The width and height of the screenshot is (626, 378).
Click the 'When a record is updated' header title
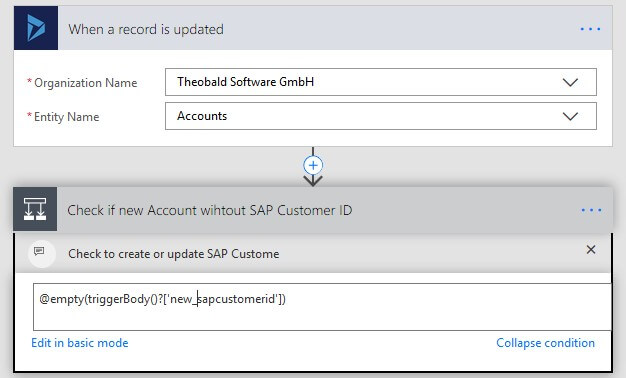pos(146,30)
